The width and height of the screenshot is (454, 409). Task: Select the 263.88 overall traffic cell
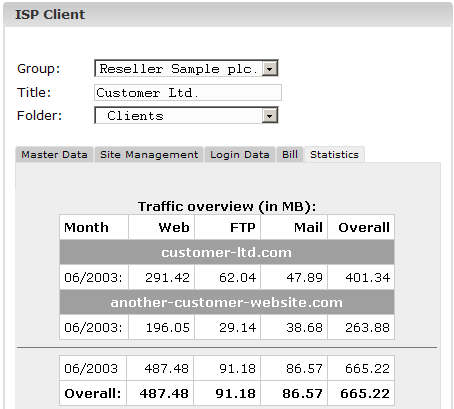coord(361,327)
